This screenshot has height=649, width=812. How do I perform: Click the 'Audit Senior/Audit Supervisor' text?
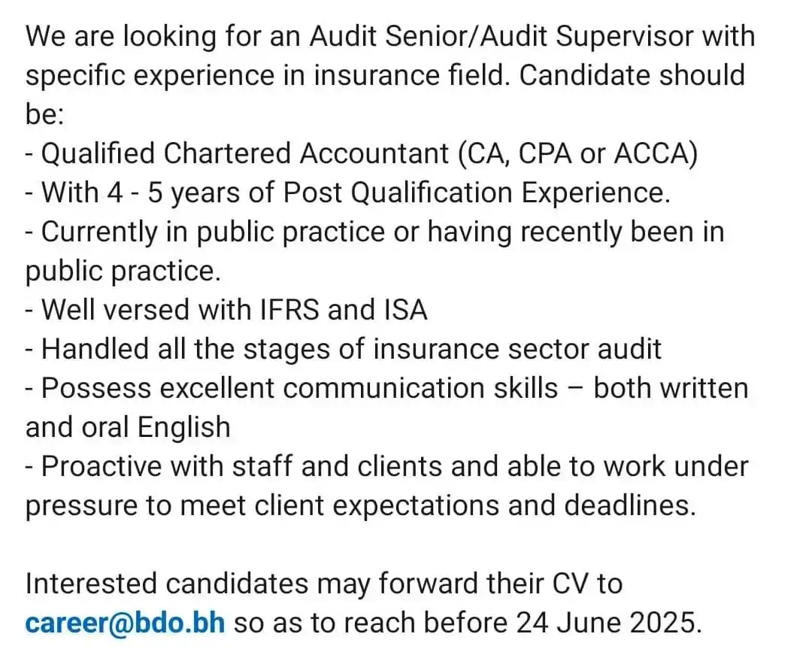click(501, 38)
